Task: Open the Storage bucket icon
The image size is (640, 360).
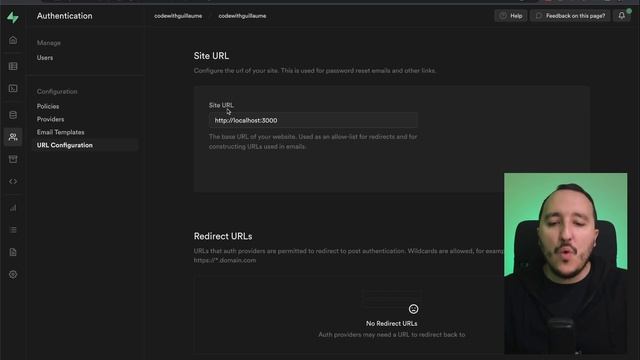Action: 13,159
